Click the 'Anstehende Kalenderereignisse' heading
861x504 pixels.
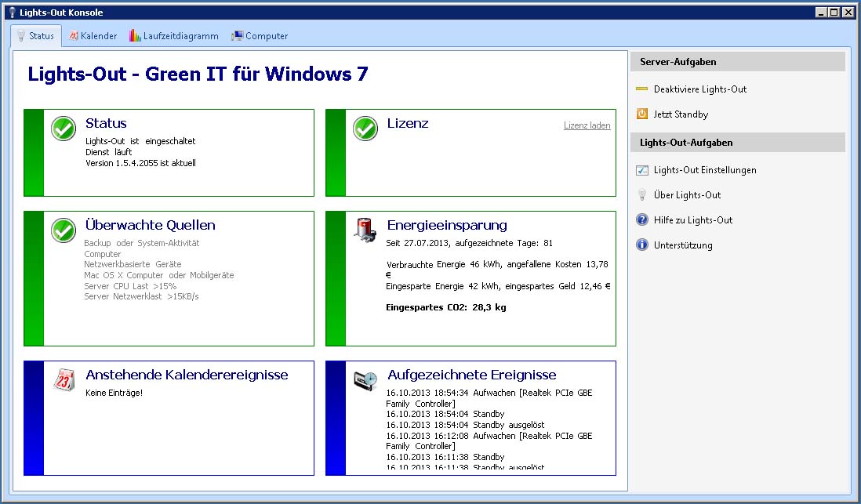click(187, 375)
